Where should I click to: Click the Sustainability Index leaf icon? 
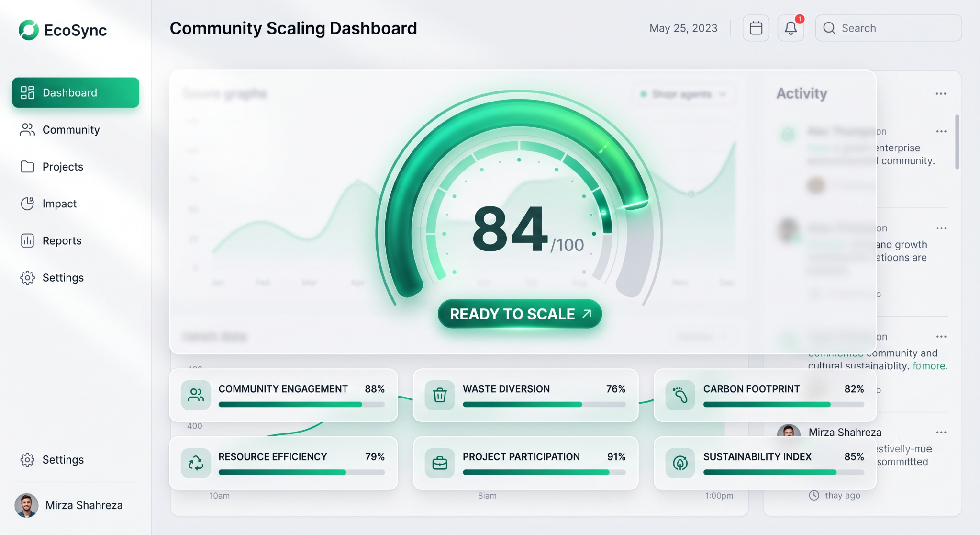click(x=680, y=463)
